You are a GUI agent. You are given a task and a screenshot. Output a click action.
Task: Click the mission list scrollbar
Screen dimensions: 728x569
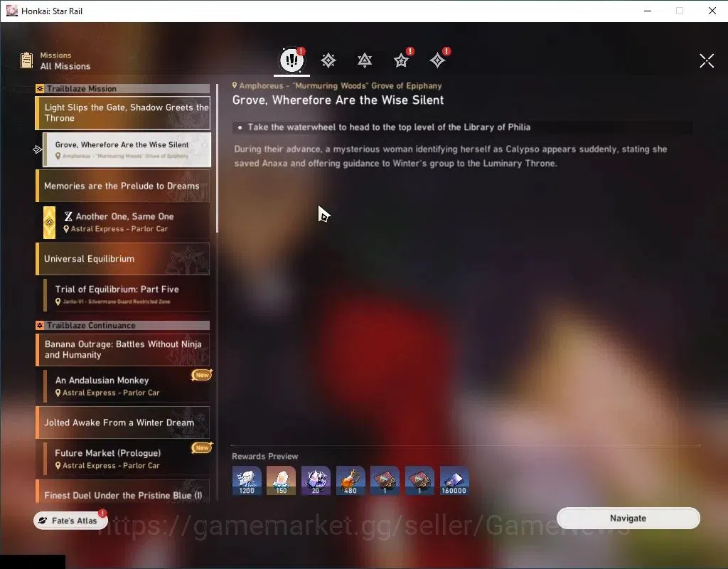coord(218,158)
